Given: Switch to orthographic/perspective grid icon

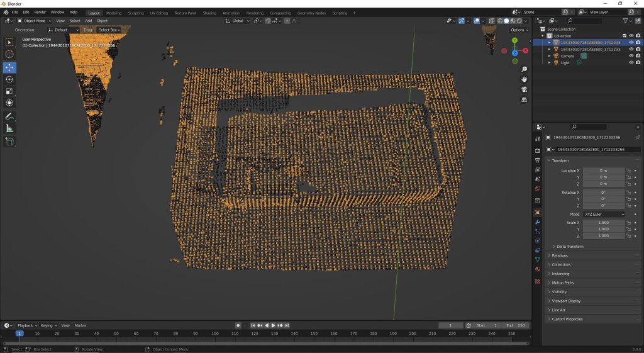Looking at the screenshot, I should tap(525, 99).
